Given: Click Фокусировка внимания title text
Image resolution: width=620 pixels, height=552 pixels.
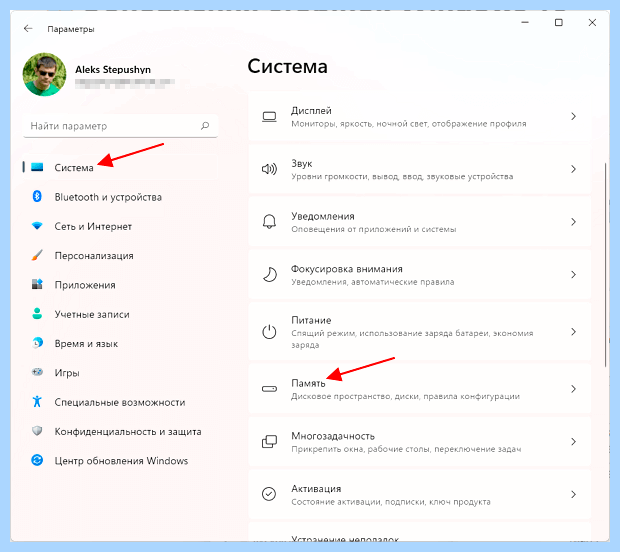Looking at the screenshot, I should click(x=347, y=269).
